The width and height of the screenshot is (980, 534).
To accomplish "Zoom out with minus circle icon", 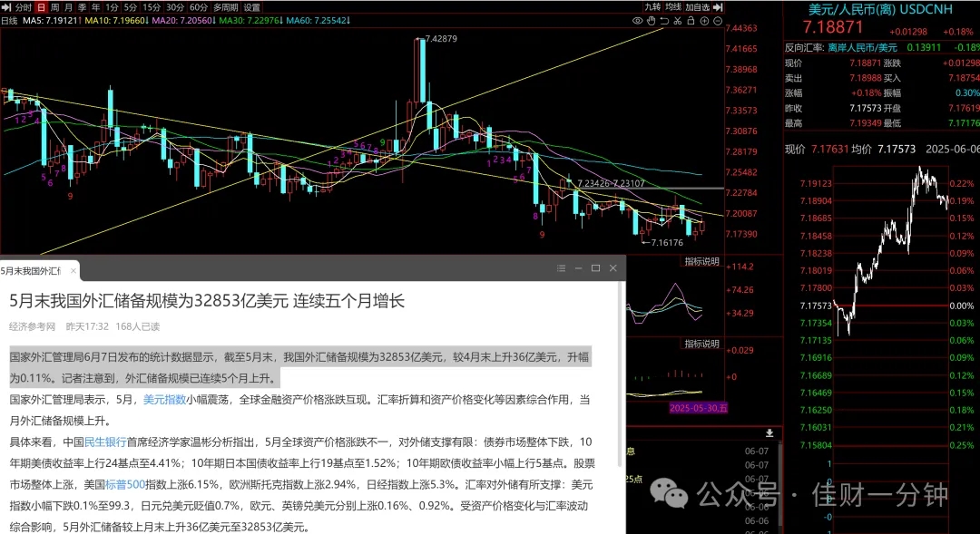I will click(x=718, y=21).
